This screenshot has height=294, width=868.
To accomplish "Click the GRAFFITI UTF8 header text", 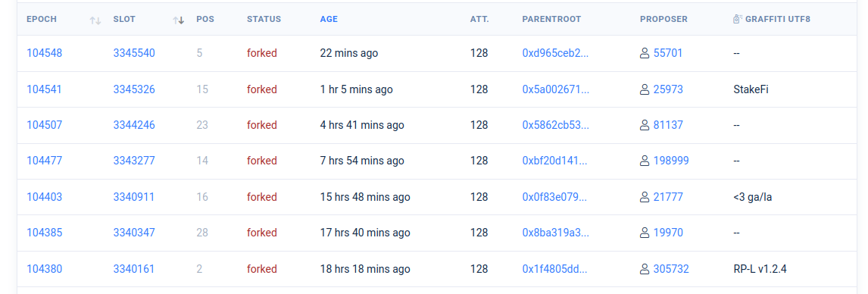I will tap(778, 20).
